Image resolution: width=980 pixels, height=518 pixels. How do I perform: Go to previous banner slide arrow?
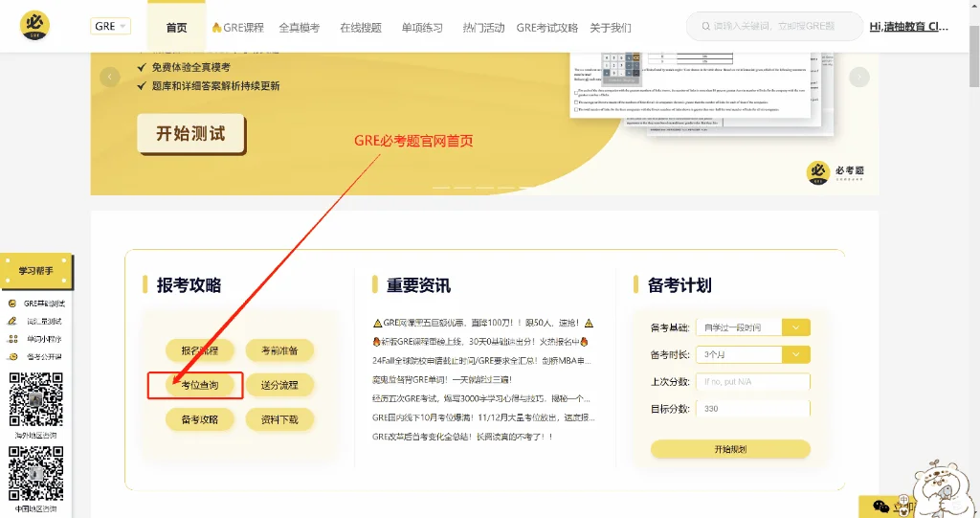(110, 78)
